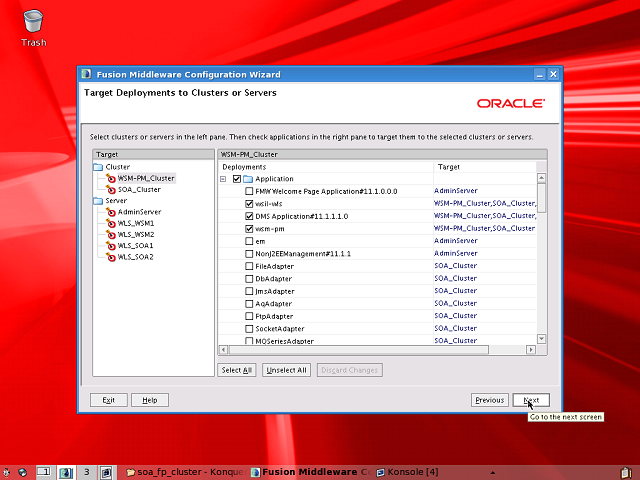Expand system tray hidden icons arrow
640x480 pixels.
click(x=493, y=473)
